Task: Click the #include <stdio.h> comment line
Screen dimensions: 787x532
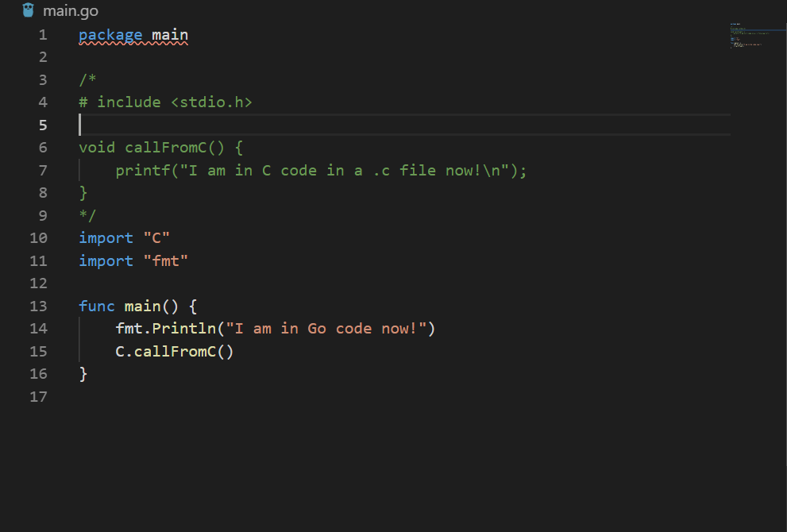Action: pyautogui.click(x=164, y=102)
